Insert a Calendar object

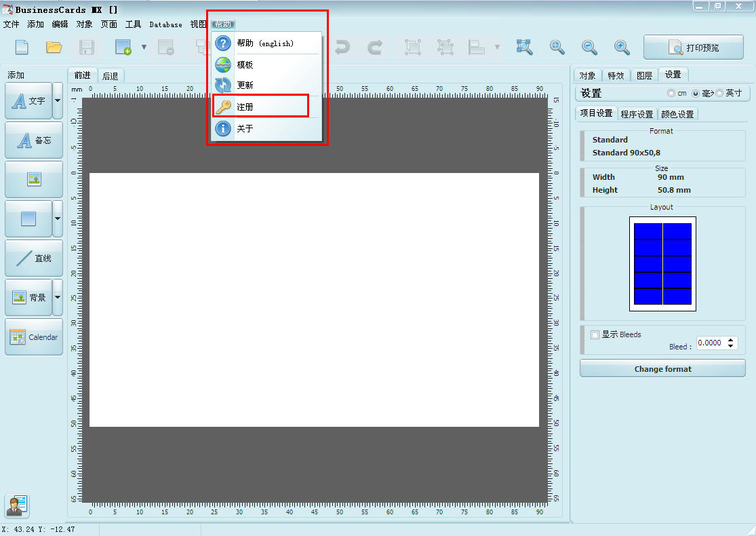[34, 337]
